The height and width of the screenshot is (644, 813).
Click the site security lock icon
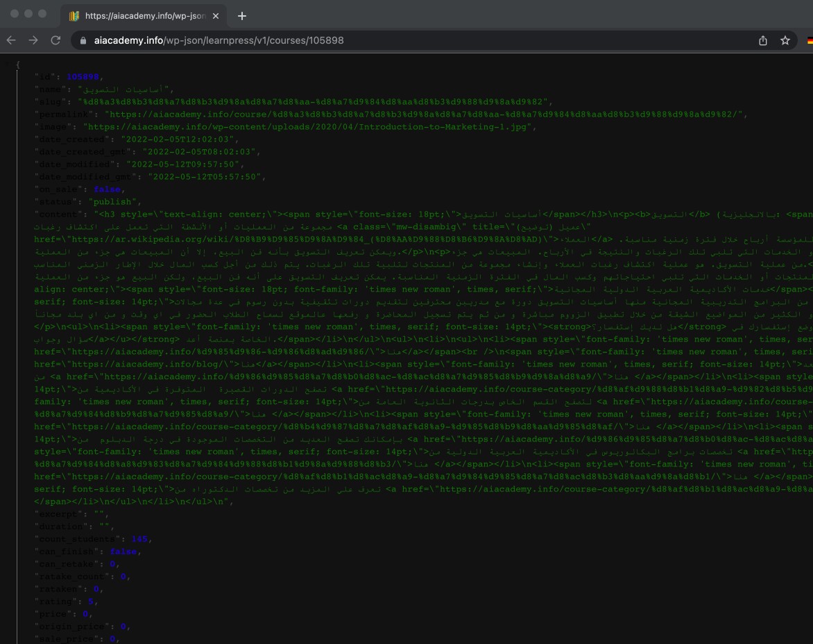tap(83, 41)
